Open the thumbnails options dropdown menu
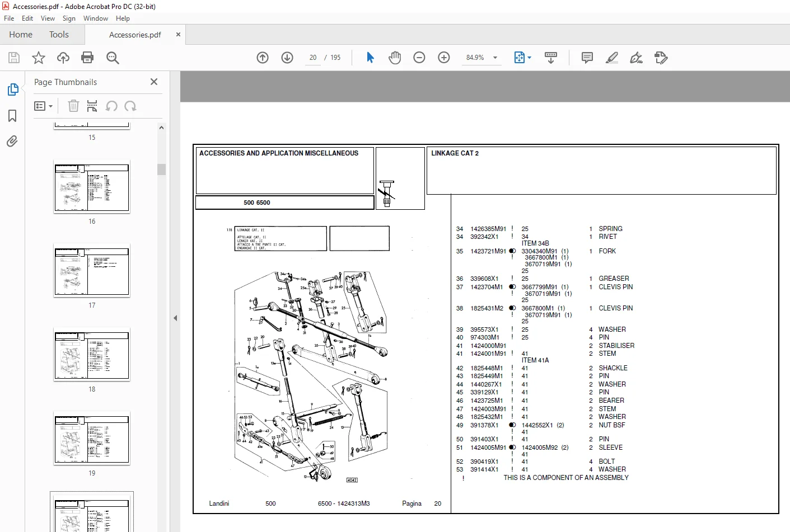 coord(43,106)
